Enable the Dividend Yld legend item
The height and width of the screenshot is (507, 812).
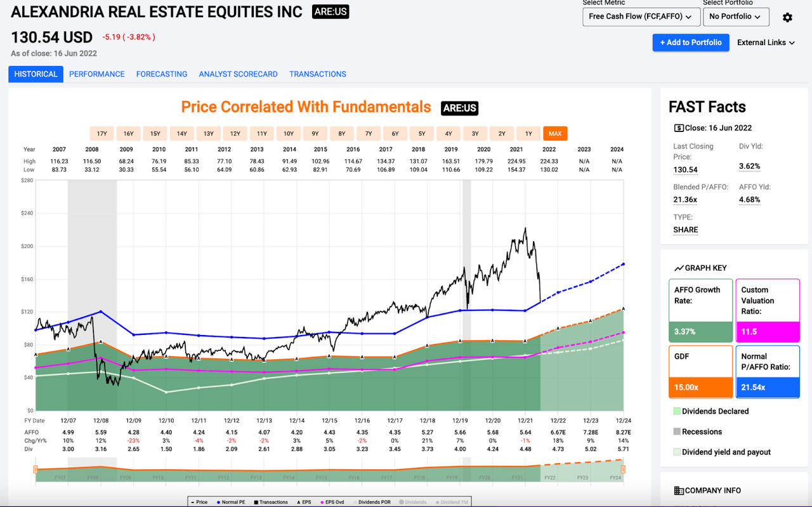coord(451,502)
